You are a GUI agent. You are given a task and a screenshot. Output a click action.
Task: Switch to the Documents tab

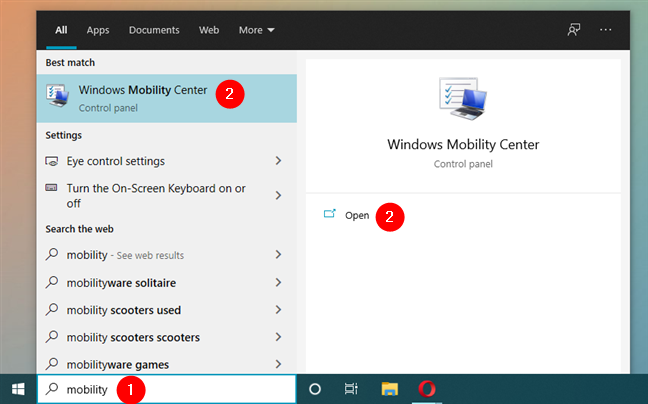(154, 30)
